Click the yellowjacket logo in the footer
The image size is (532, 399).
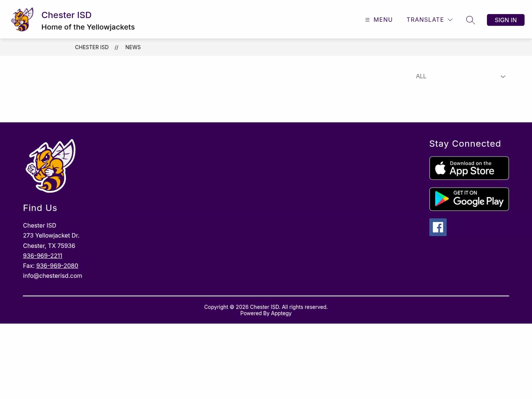[50, 166]
